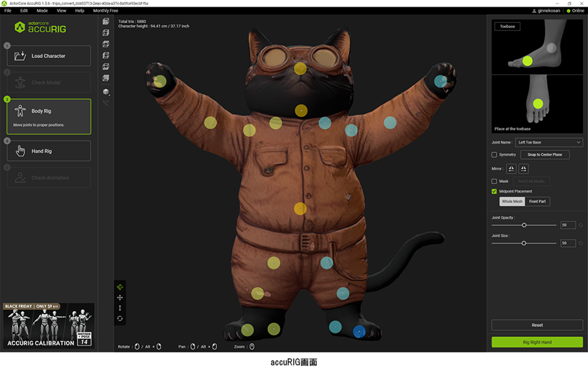Click the Body Rig figure icon
The height and width of the screenshot is (372, 588).
(x=20, y=111)
